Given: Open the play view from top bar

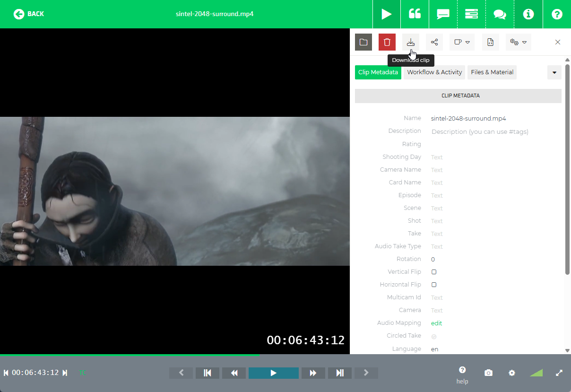Looking at the screenshot, I should tap(387, 14).
